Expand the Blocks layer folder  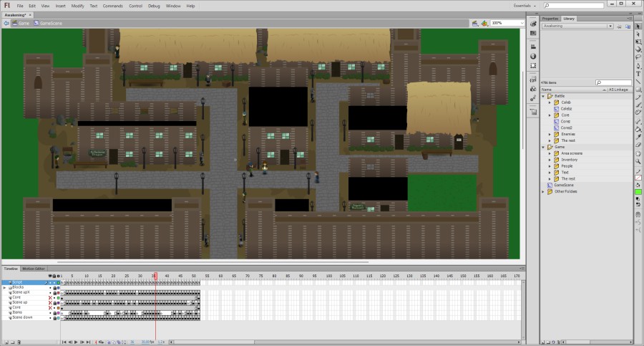point(5,287)
